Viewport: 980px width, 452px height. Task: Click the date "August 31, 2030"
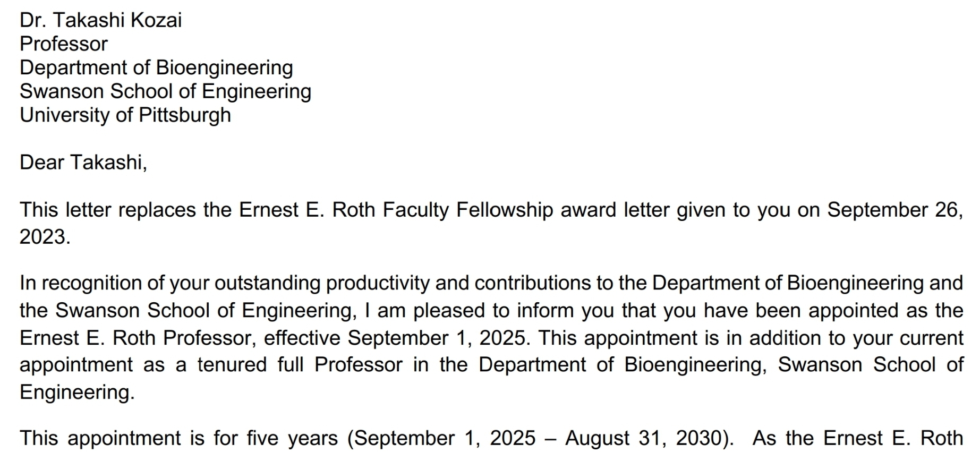pos(644,439)
